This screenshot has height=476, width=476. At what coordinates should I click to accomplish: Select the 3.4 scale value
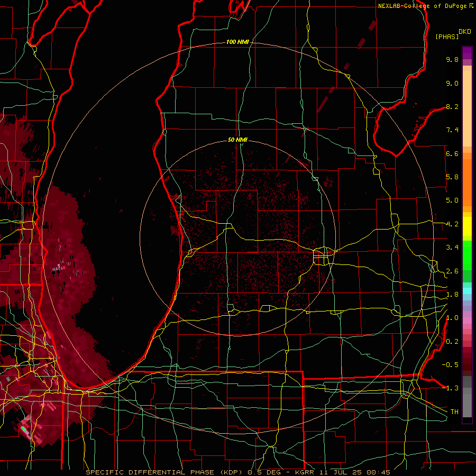(x=452, y=248)
